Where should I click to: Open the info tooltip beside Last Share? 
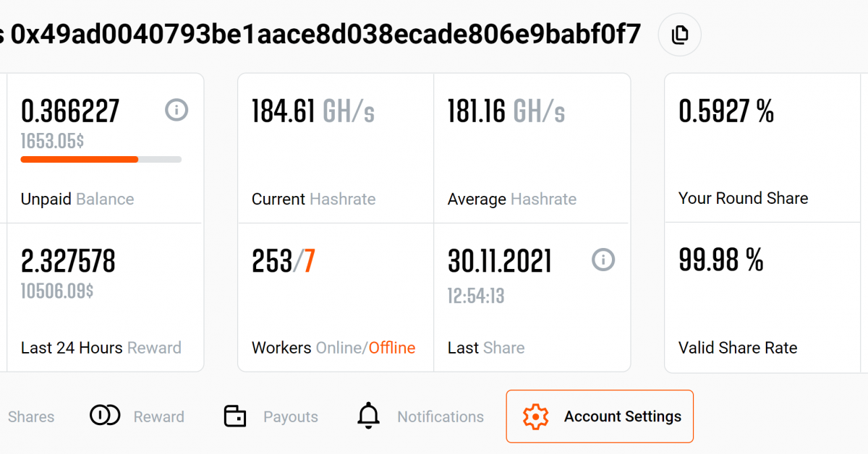(x=603, y=260)
